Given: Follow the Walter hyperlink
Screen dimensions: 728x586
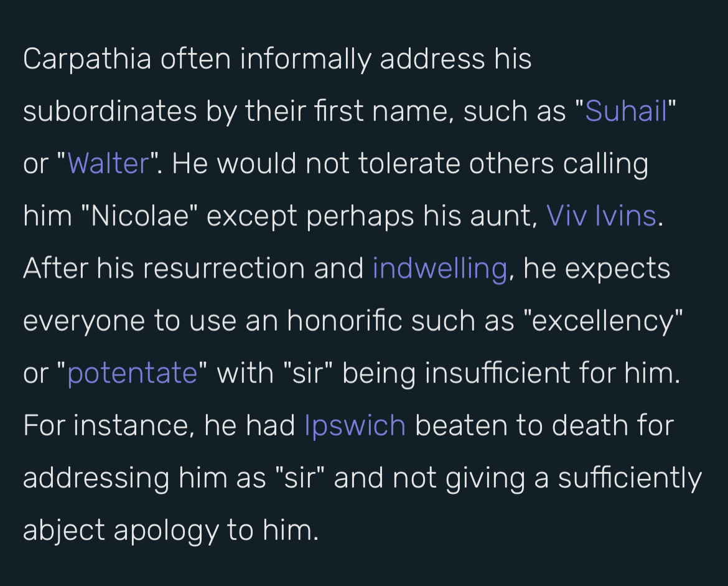Looking at the screenshot, I should 108,164.
